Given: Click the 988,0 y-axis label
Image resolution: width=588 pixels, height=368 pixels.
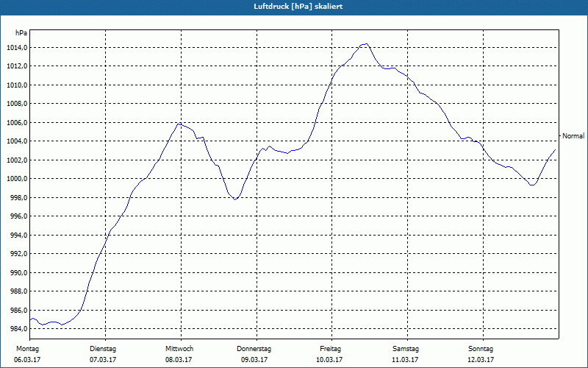Looking at the screenshot, I should click(18, 291).
